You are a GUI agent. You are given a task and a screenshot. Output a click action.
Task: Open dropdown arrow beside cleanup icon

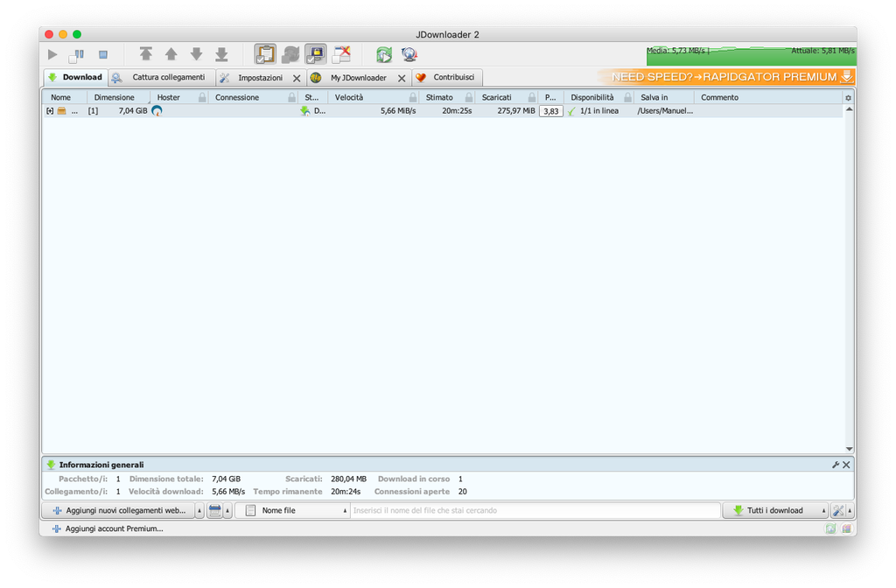[x=227, y=510]
